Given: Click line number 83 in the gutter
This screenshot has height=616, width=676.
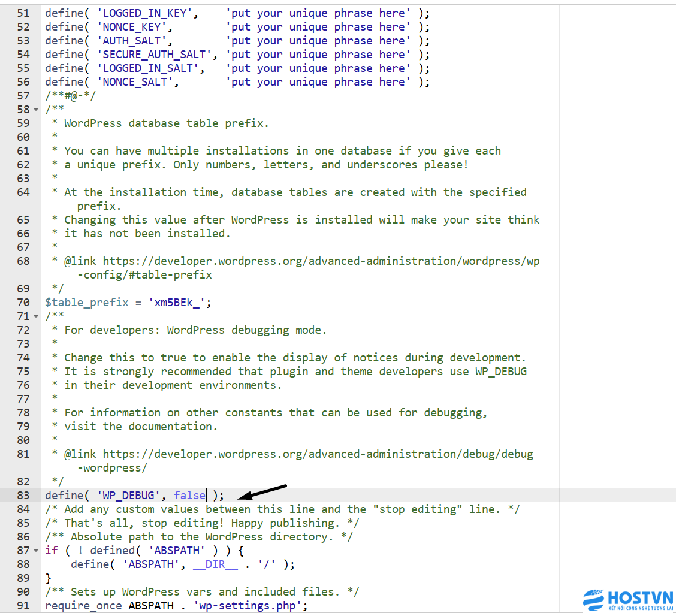Looking at the screenshot, I should tap(23, 496).
